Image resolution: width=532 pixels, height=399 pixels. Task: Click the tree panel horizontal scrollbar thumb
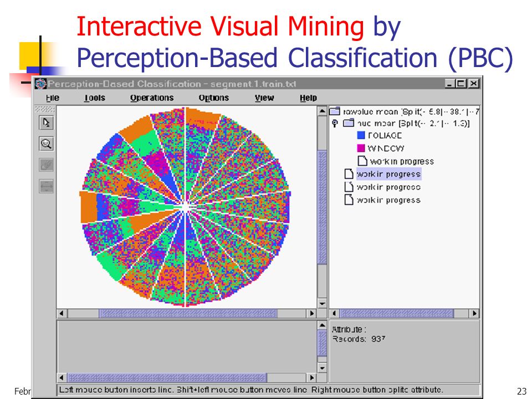click(397, 313)
